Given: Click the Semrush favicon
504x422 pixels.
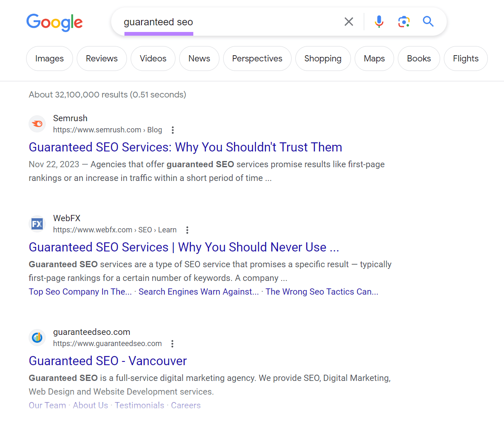Looking at the screenshot, I should (37, 124).
